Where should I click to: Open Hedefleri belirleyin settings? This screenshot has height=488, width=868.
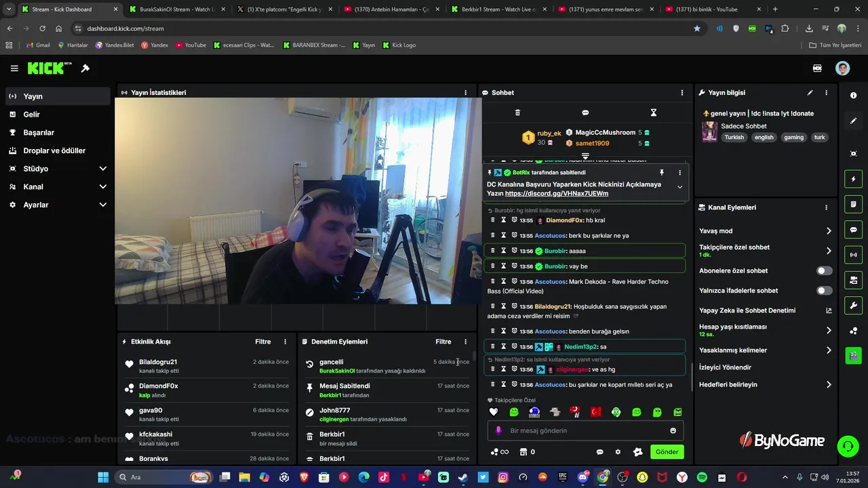coord(766,384)
